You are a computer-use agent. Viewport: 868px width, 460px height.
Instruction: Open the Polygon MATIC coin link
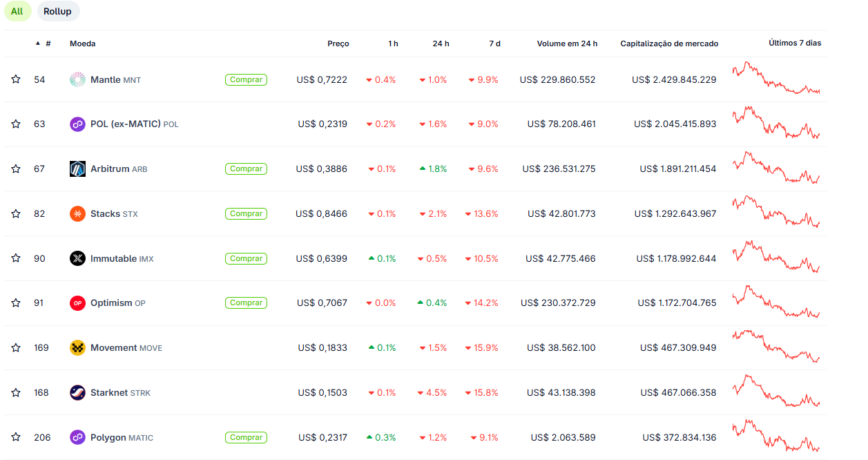click(122, 437)
